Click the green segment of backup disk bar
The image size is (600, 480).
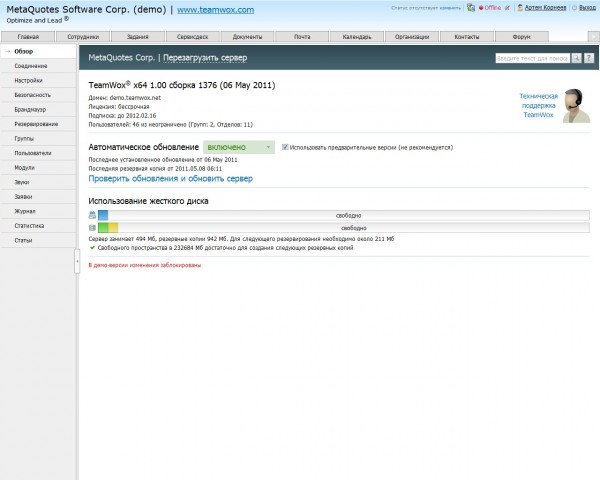point(103,228)
